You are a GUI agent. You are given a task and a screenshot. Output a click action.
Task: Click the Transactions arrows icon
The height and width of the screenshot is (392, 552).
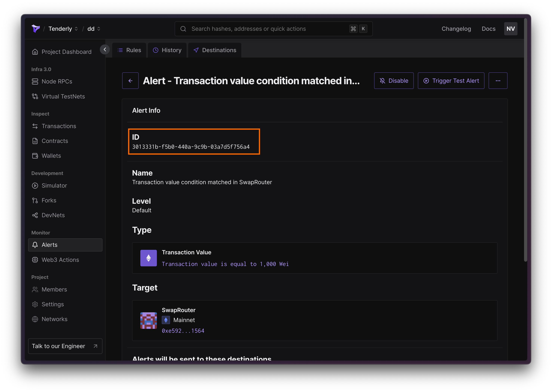pyautogui.click(x=35, y=126)
